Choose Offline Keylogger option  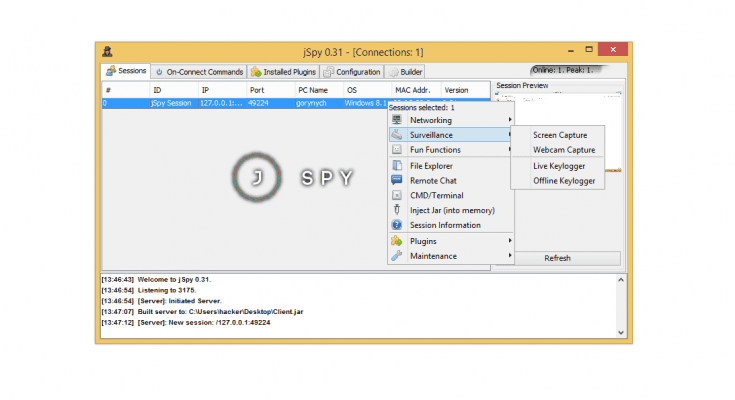tap(564, 181)
